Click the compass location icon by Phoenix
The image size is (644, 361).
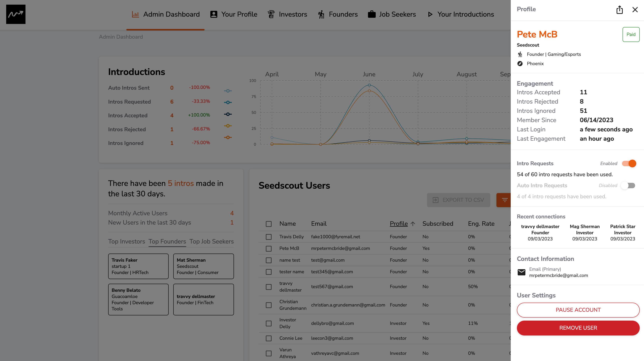pyautogui.click(x=520, y=64)
